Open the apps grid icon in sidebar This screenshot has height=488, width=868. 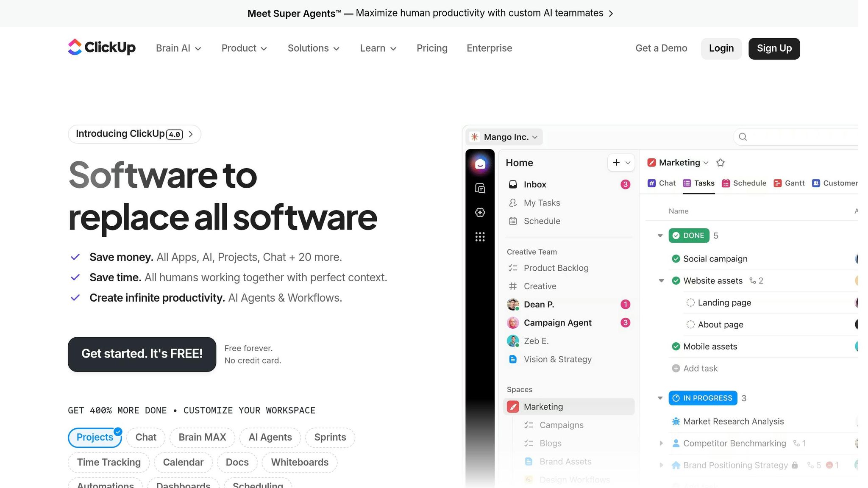coord(480,237)
